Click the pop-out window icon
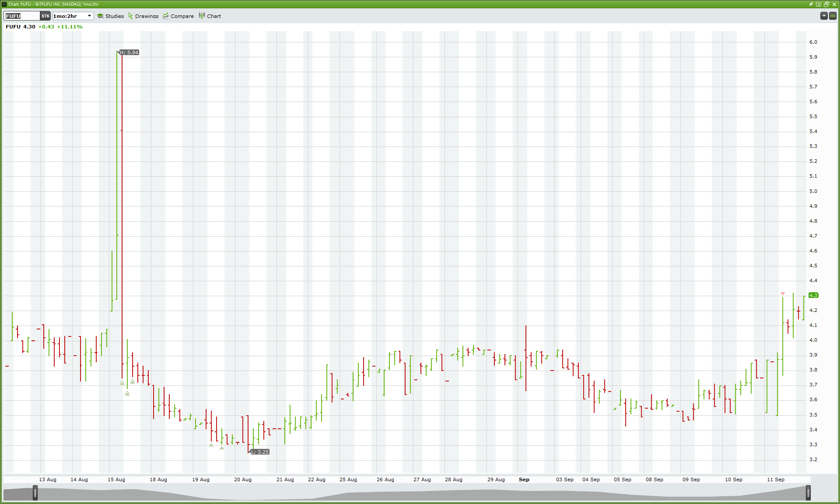This screenshot has height=504, width=840. click(x=819, y=4)
